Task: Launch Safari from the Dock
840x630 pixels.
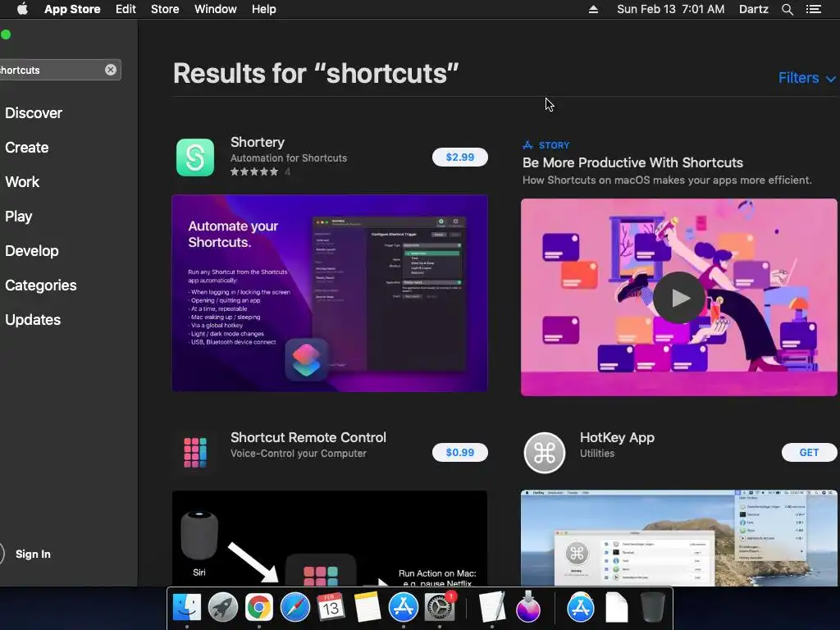Action: pos(295,608)
